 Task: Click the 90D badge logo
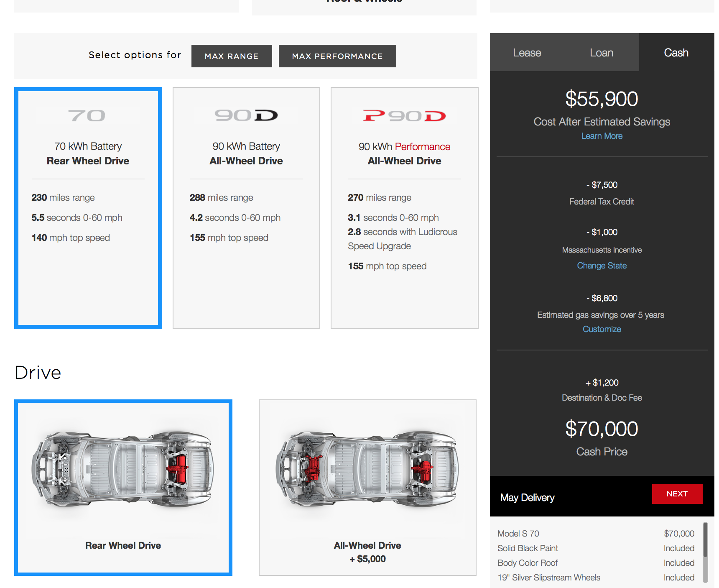tap(246, 115)
